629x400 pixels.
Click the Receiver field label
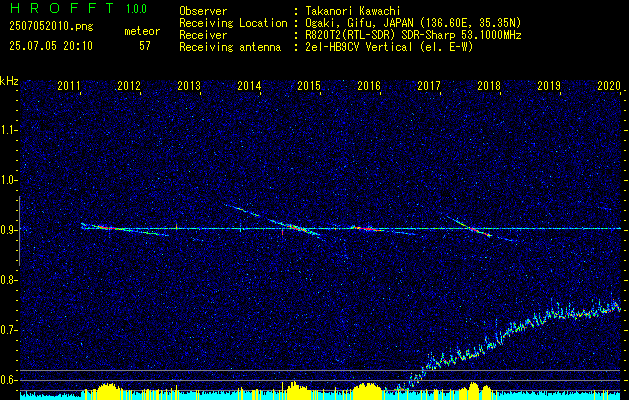[203, 35]
